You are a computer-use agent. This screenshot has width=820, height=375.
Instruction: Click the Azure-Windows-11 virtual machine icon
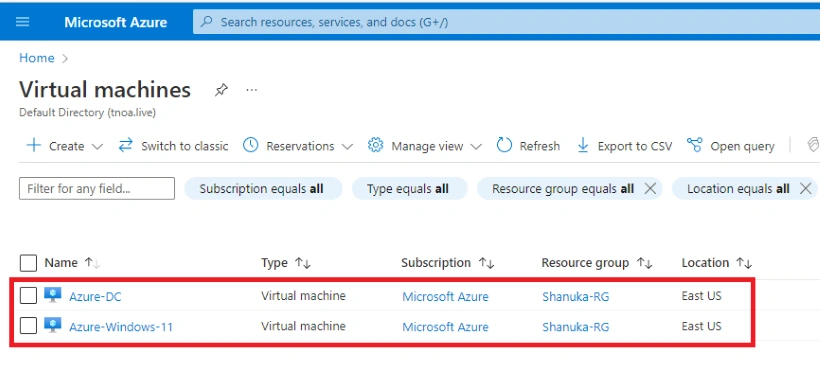click(53, 325)
